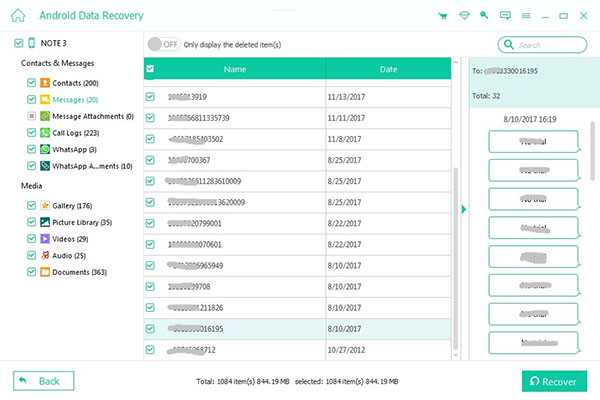Screen dimensions: 600x400
Task: Open the shopping cart icon
Action: coord(443,16)
